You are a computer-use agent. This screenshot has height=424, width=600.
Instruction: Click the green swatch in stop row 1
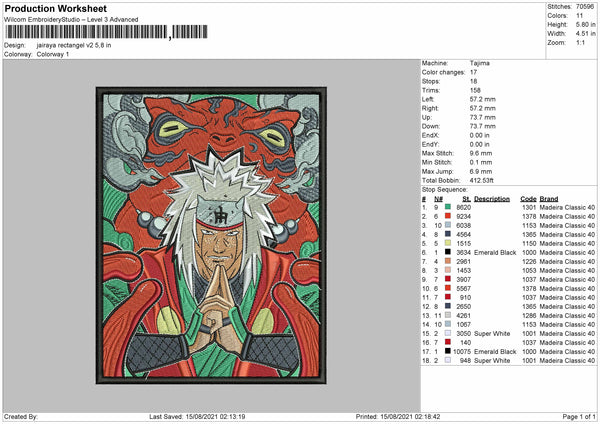[448, 207]
